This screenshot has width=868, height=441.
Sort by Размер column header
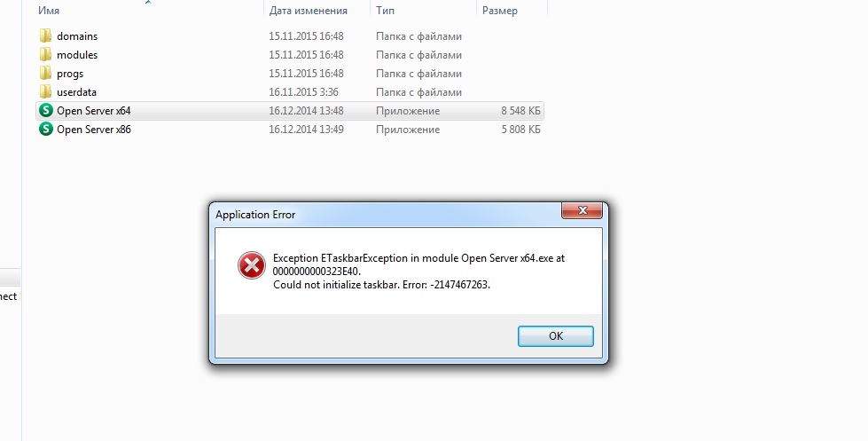[x=500, y=11]
